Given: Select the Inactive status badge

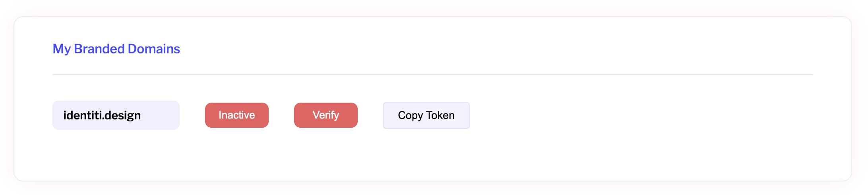Looking at the screenshot, I should pos(236,115).
